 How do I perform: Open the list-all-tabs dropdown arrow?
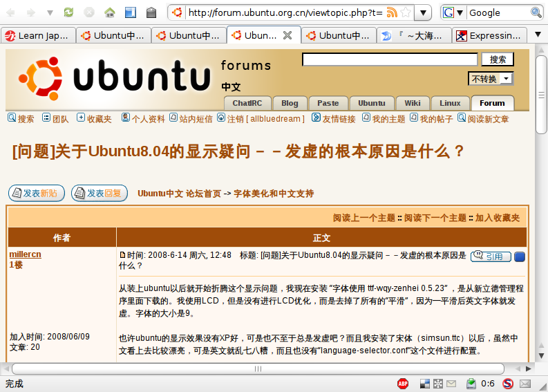[538, 35]
